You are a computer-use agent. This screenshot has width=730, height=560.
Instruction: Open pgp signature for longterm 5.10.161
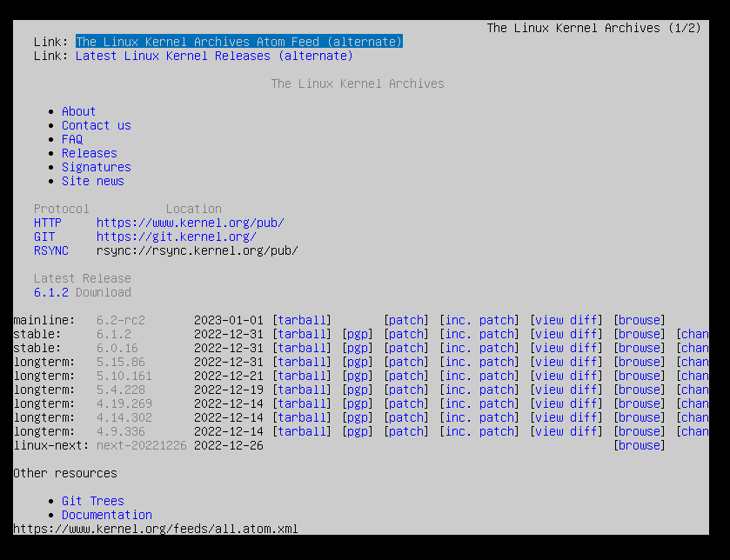[x=358, y=377]
